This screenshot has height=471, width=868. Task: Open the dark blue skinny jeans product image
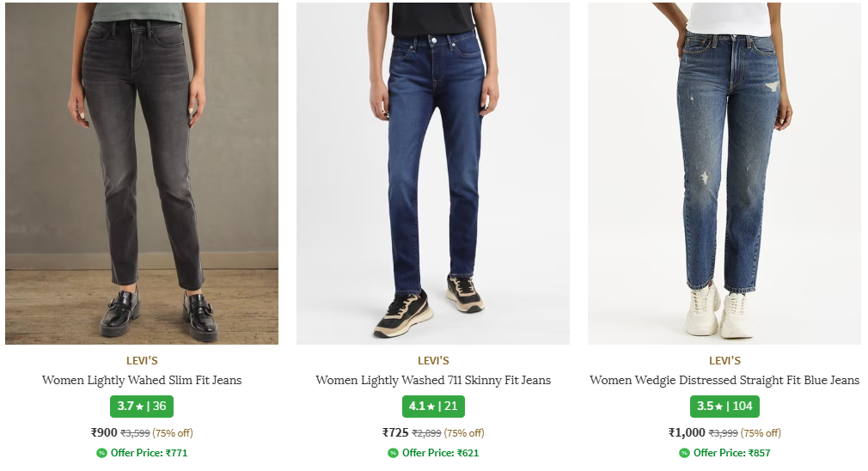(x=432, y=172)
